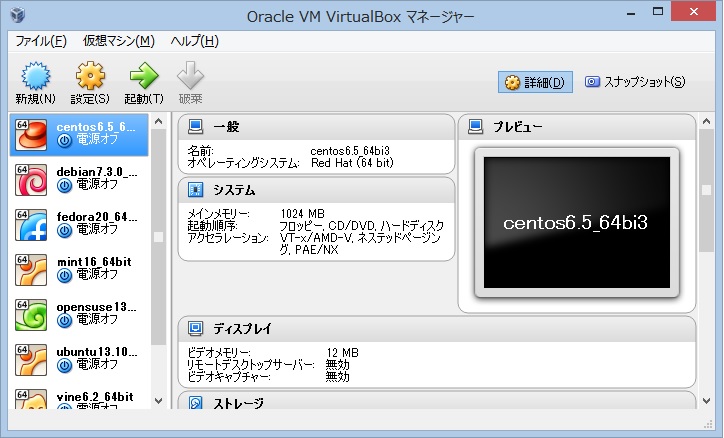Click the details pane scrollbar thumb

pos(706,190)
